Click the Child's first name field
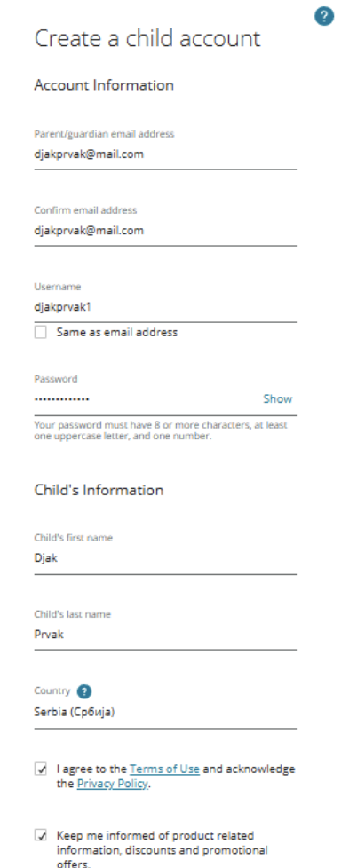Screen dimensions: 341x868 [165, 558]
